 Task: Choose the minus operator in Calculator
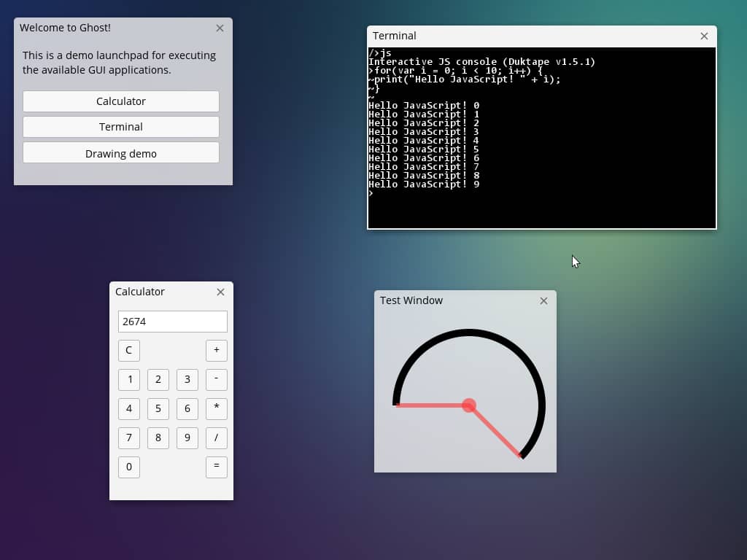click(216, 379)
